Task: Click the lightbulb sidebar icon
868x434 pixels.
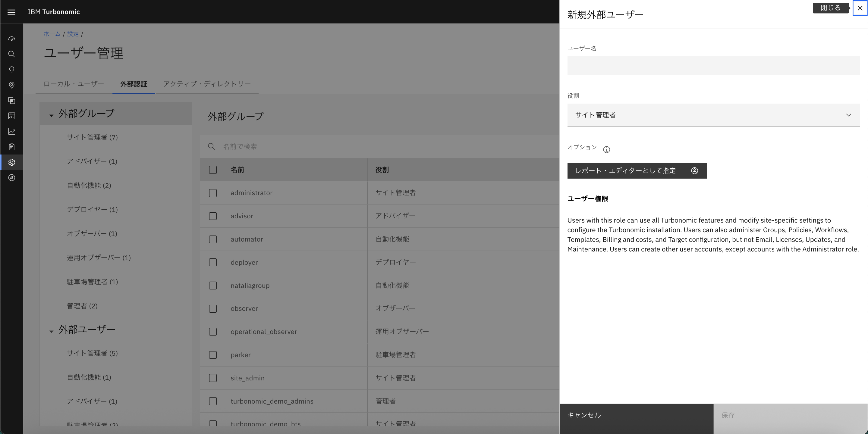Action: point(11,70)
